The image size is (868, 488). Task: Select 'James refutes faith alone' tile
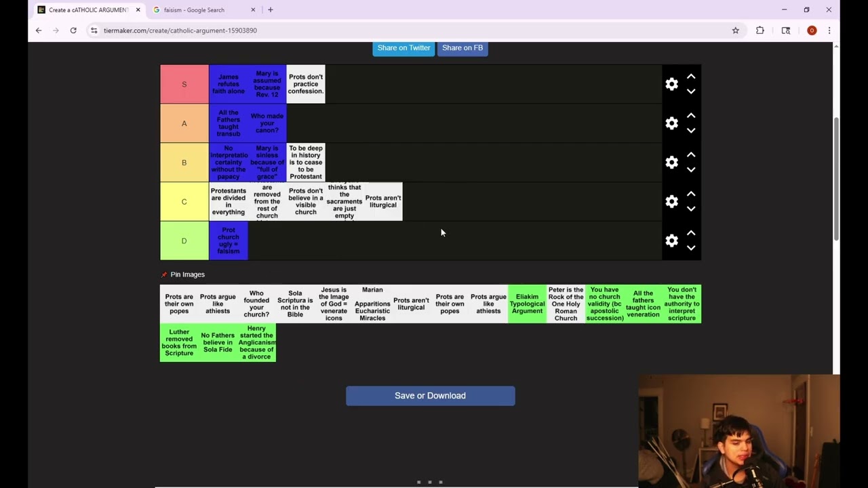point(229,84)
